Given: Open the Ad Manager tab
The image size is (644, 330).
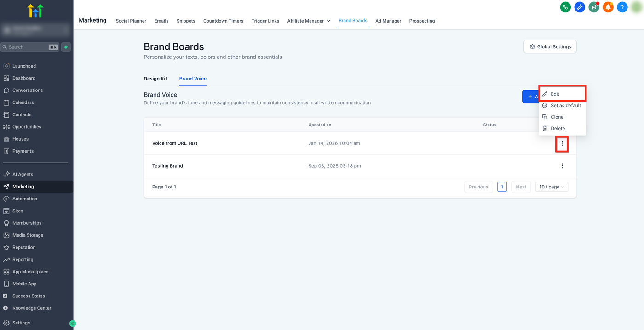Looking at the screenshot, I should 388,21.
